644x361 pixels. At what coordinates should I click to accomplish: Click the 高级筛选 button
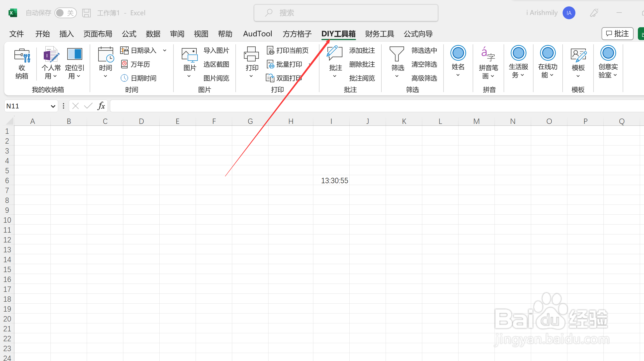tap(424, 78)
